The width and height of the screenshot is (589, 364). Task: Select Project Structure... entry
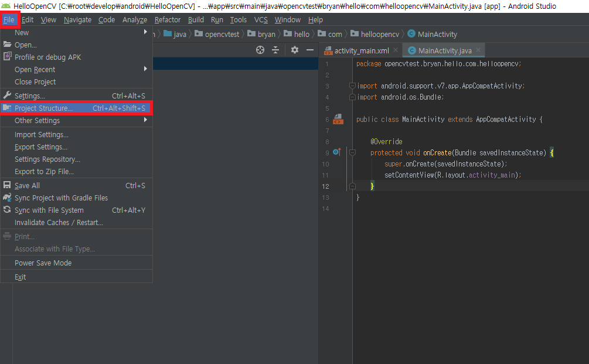76,108
